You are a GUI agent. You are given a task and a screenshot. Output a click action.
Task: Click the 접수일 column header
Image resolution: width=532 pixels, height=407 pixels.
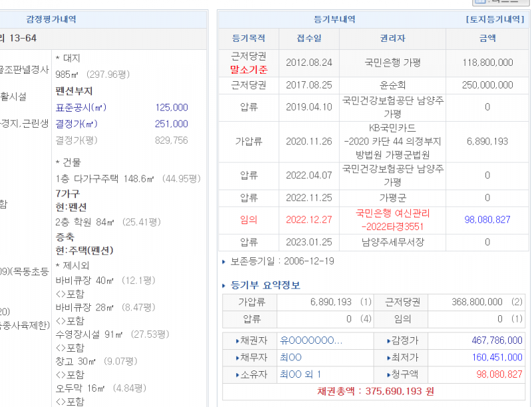[309, 39]
